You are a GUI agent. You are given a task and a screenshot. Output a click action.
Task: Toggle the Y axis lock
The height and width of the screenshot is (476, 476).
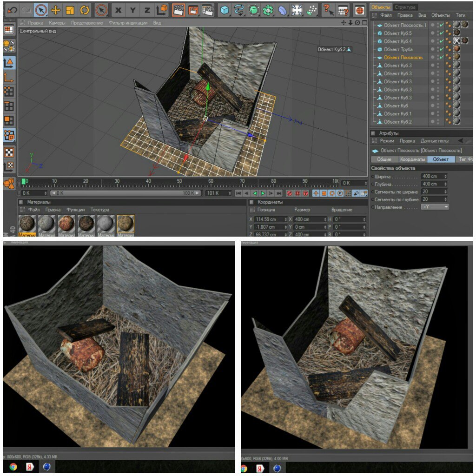[132, 10]
